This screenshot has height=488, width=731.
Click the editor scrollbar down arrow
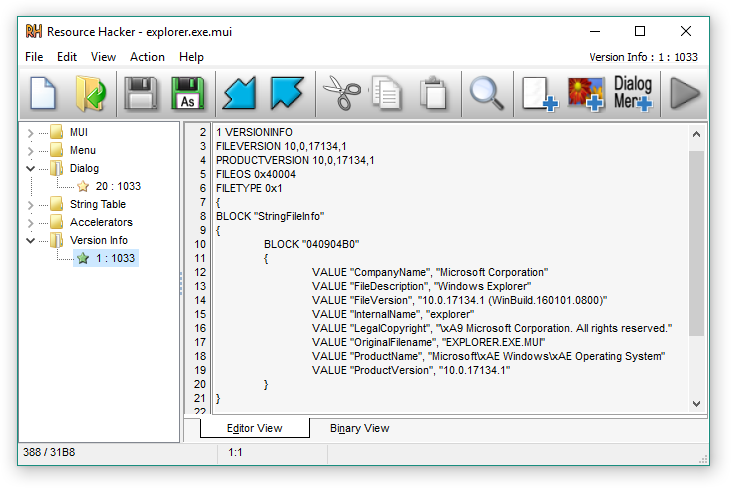[x=696, y=403]
